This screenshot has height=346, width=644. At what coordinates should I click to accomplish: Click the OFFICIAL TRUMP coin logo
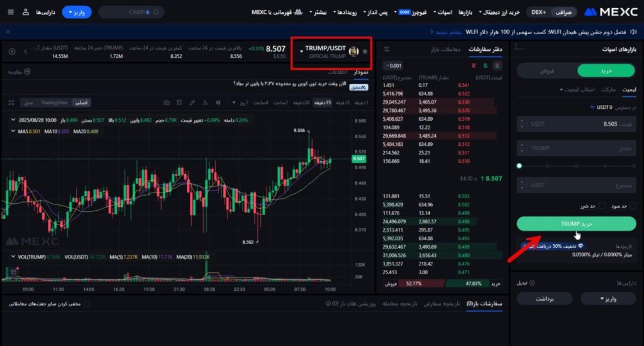(353, 52)
